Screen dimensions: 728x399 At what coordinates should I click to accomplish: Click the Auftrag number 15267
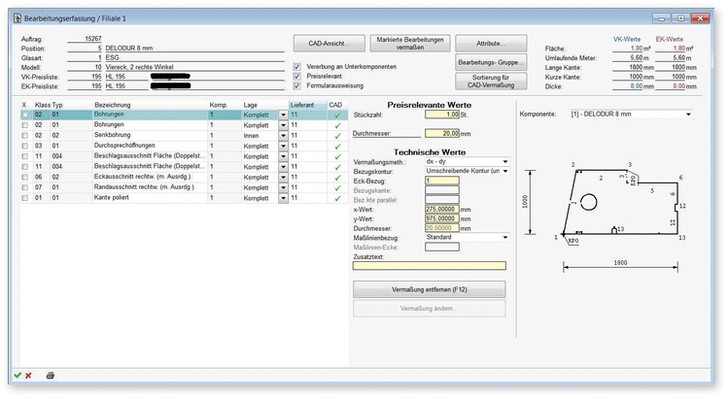pos(93,39)
